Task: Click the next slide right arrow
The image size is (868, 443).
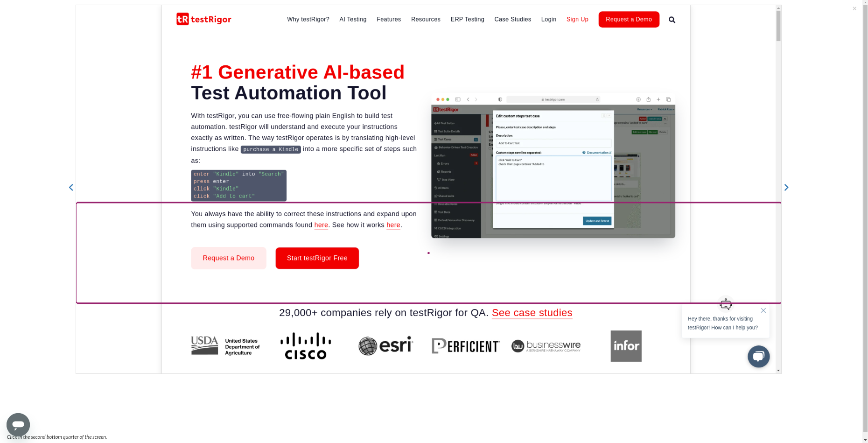Action: (786, 188)
